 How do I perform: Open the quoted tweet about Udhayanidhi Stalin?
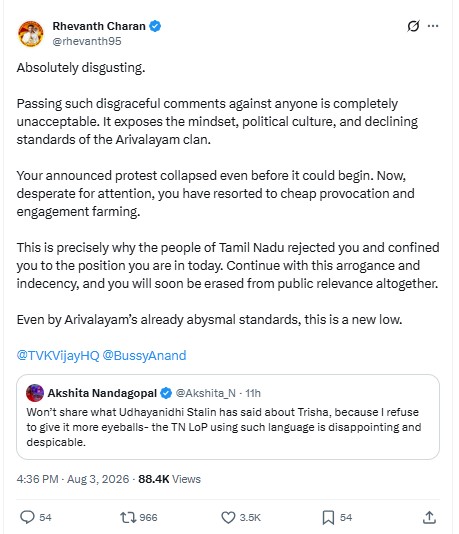[x=228, y=417]
